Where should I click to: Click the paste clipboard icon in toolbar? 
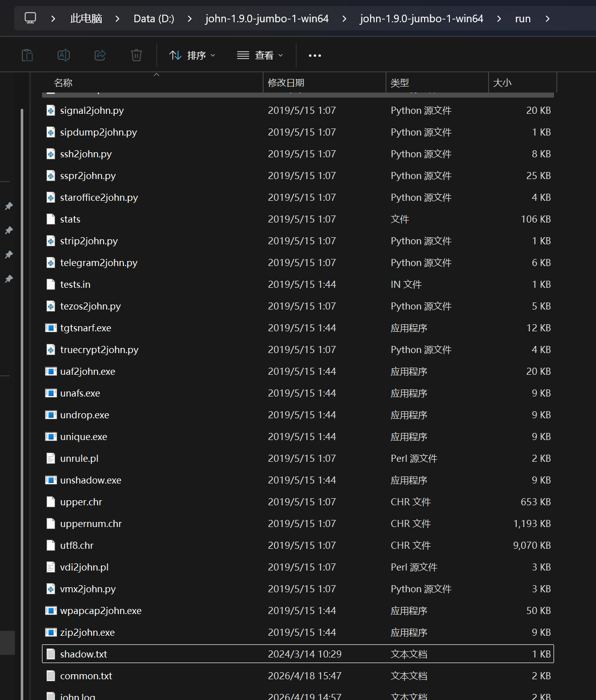point(27,55)
